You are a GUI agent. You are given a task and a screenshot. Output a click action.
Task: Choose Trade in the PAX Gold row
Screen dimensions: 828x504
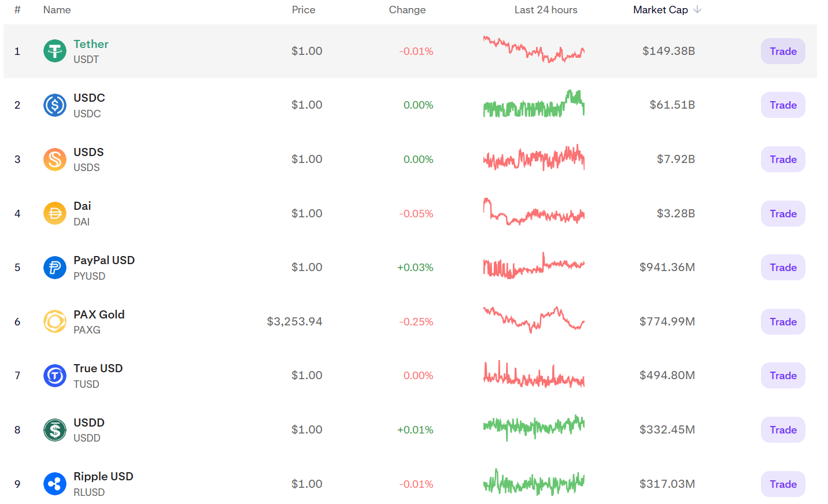pos(783,321)
